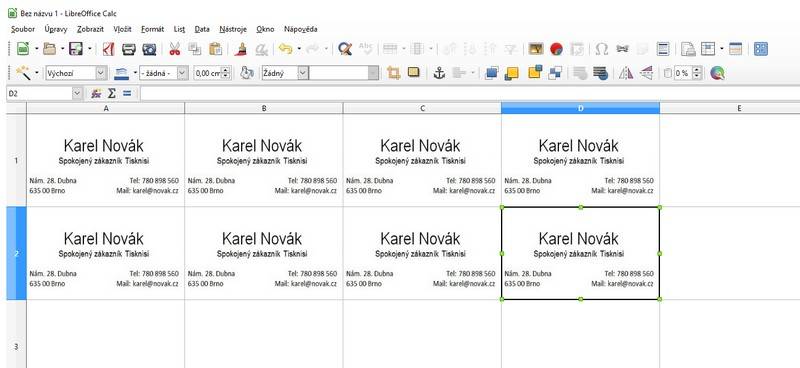This screenshot has height=368, width=800.
Task: Click the Sum sigma button
Action: [x=111, y=93]
